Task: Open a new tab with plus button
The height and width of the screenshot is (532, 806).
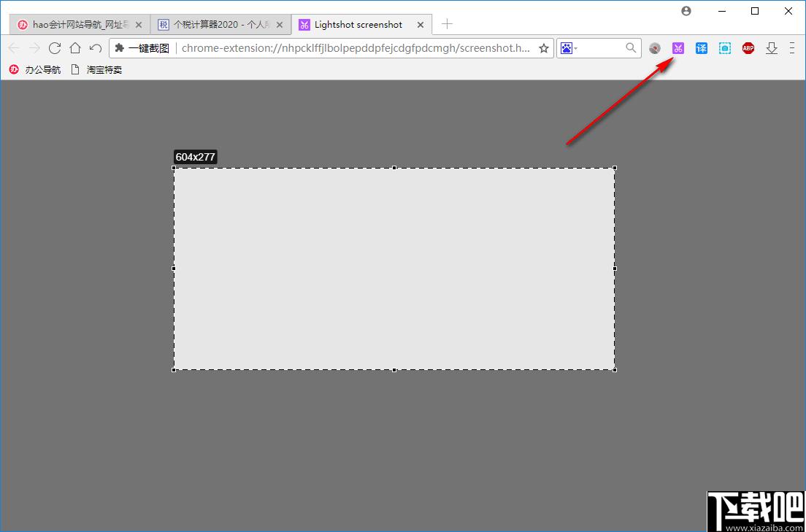Action: click(x=448, y=23)
